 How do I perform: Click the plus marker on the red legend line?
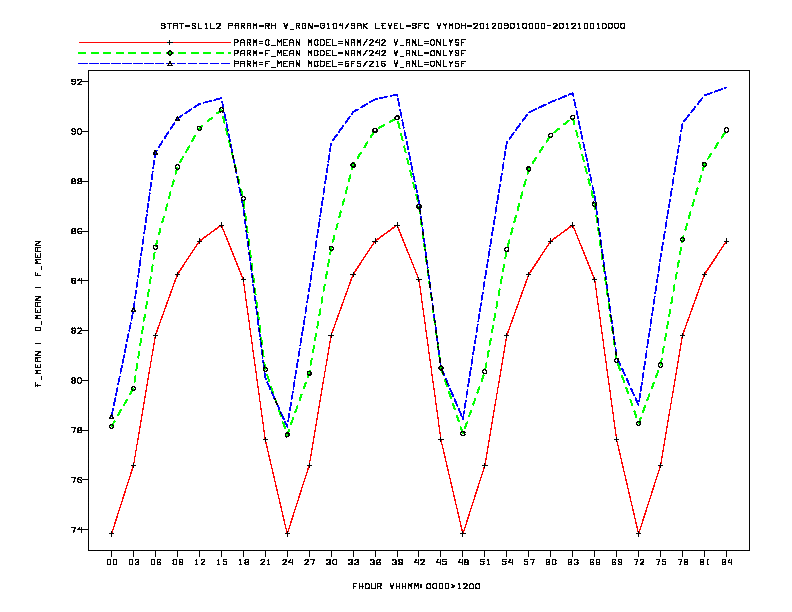170,42
